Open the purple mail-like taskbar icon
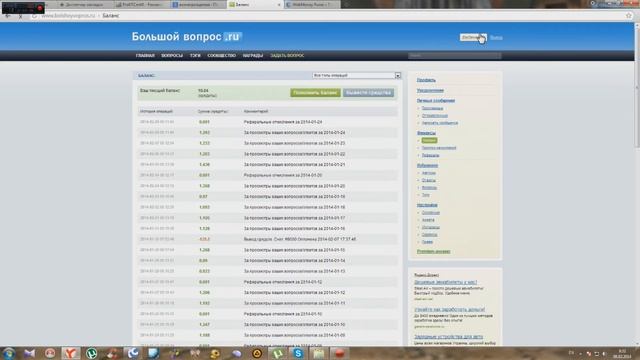640x360 pixels. pos(29,353)
